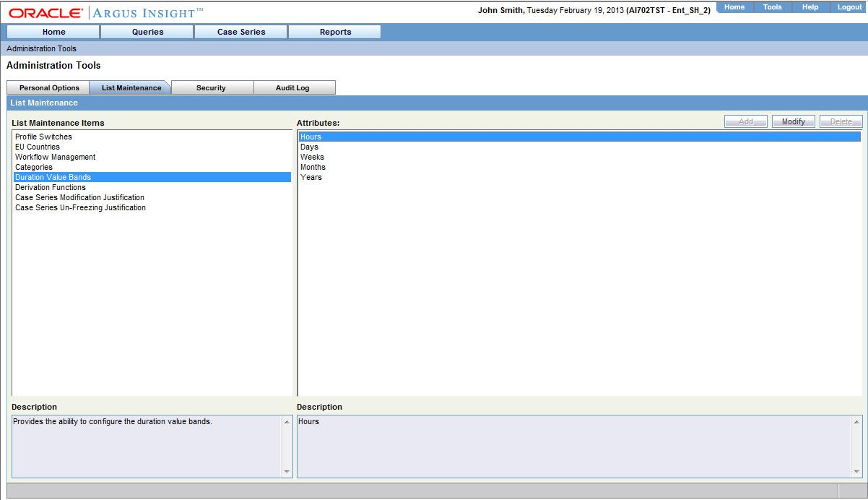868x500 pixels.
Task: Select Categories list item
Action: tap(152, 167)
